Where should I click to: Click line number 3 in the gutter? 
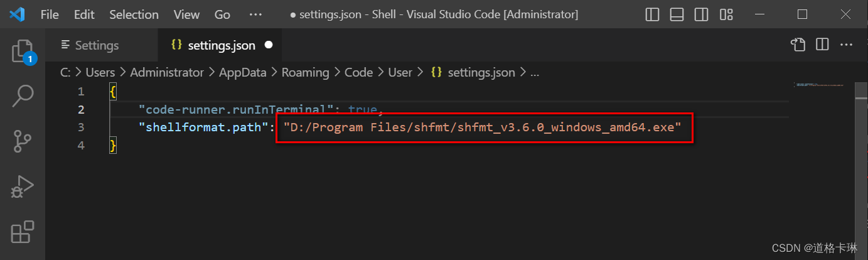coord(80,127)
